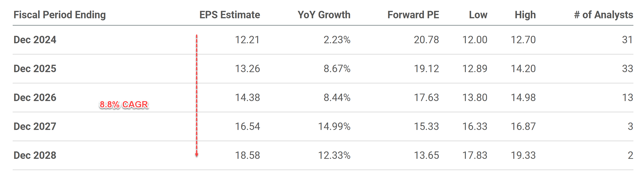Click the red 8.8% CAGR annotation

point(124,104)
